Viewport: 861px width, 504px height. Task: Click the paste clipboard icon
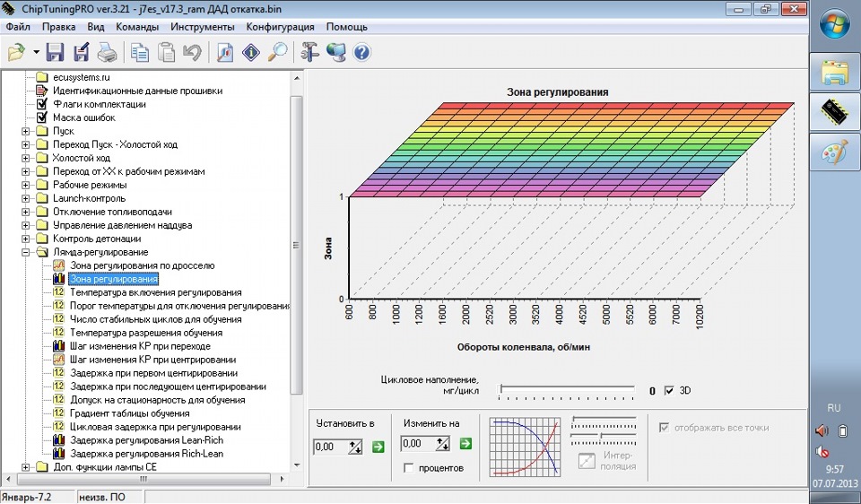[x=166, y=52]
